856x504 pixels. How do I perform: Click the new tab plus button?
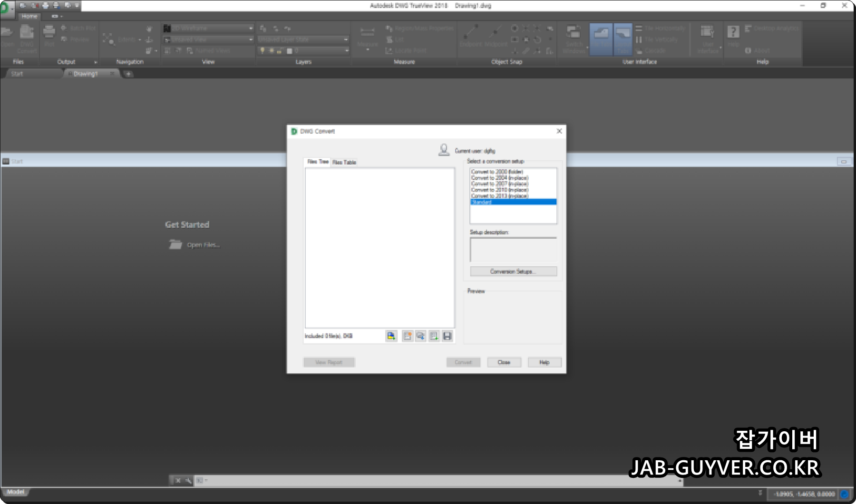pyautogui.click(x=128, y=74)
